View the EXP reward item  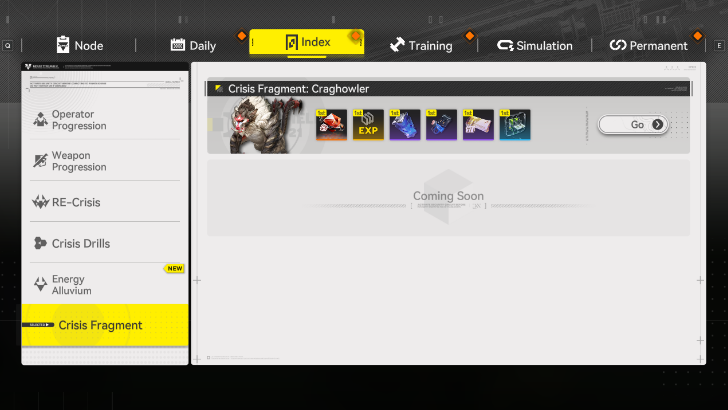(368, 124)
